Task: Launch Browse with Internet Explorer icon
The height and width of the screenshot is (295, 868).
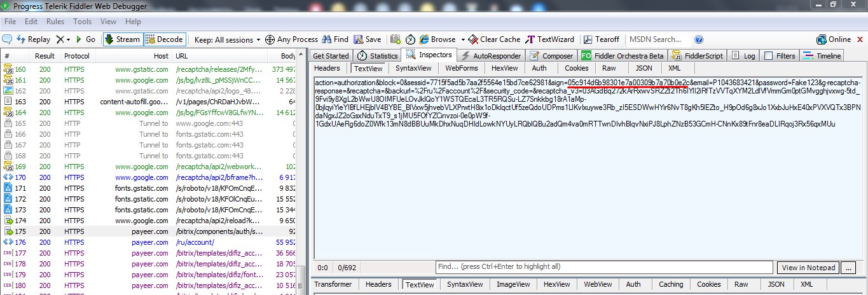Action: pyautogui.click(x=425, y=39)
